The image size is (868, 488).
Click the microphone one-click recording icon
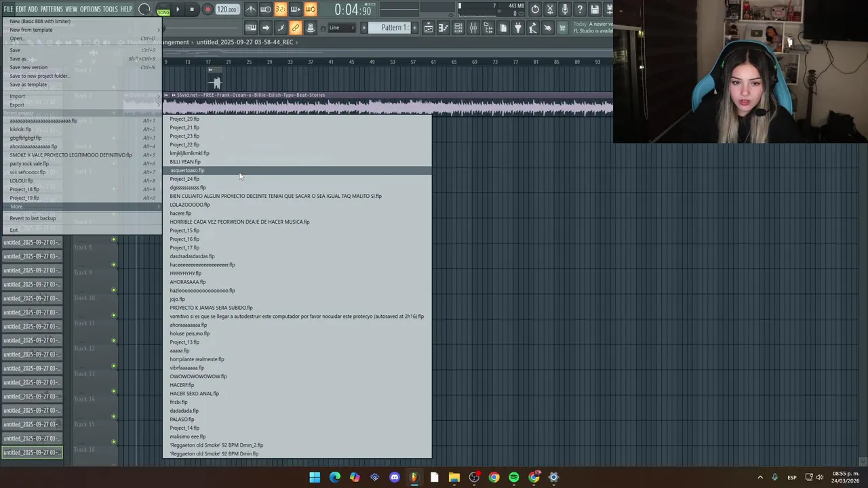click(x=565, y=9)
